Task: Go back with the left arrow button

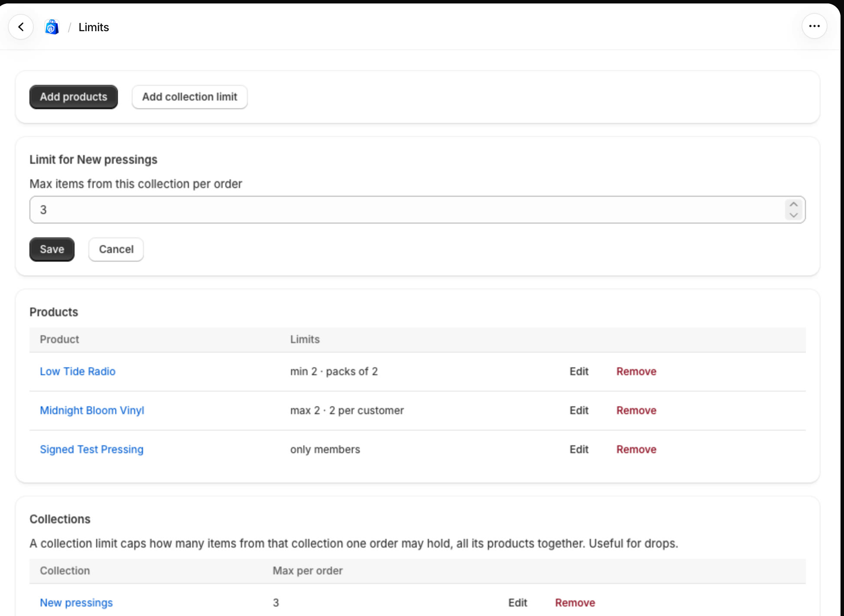Action: 21,27
